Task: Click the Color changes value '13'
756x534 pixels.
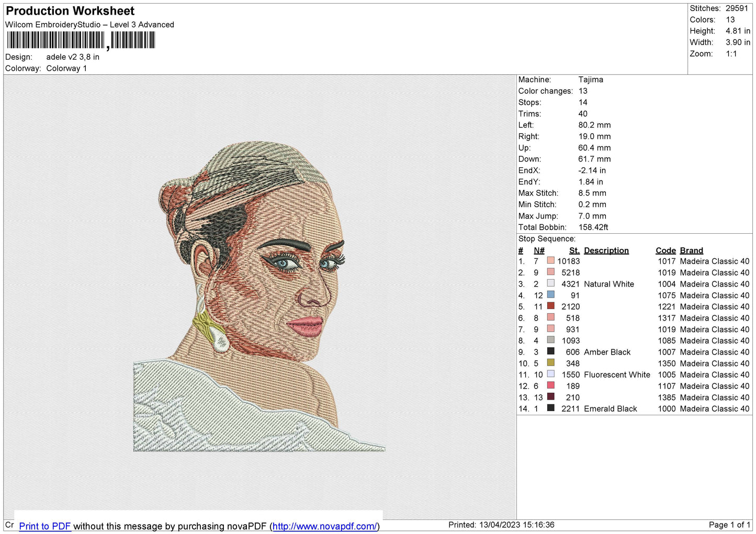Action: 583,91
